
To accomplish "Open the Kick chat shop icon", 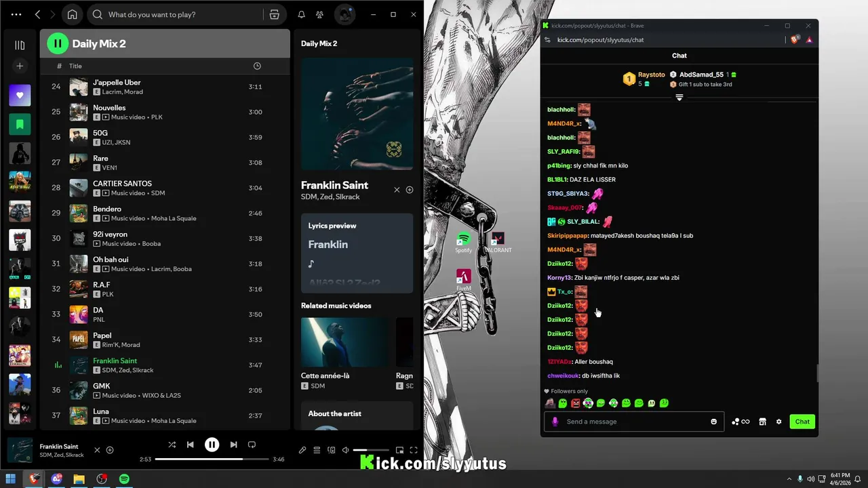I will (x=762, y=422).
